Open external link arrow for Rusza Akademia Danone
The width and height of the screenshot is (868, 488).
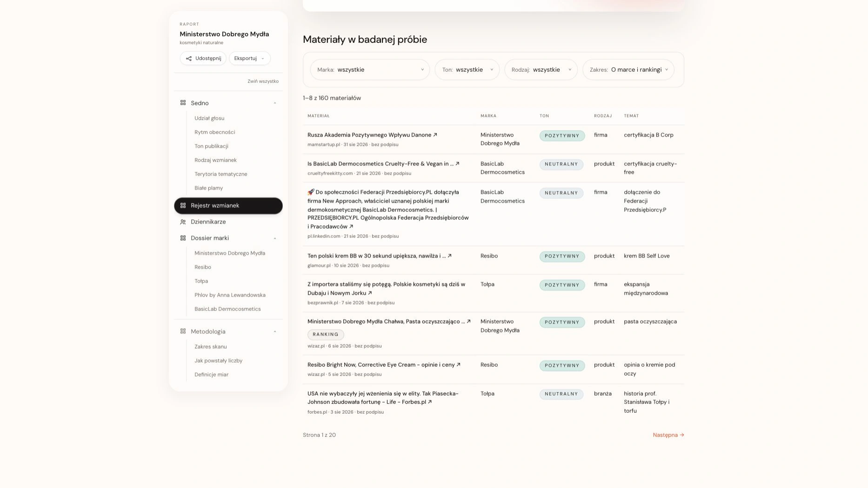tap(435, 135)
